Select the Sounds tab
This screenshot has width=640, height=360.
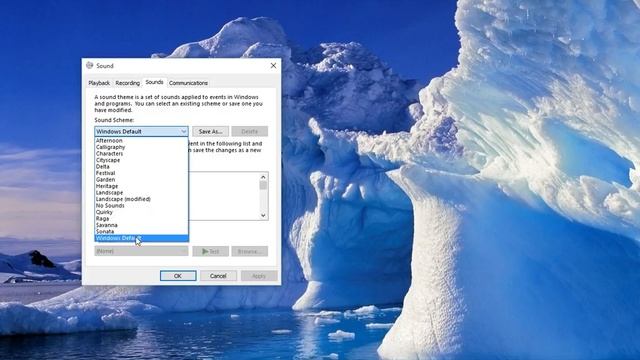point(154,82)
